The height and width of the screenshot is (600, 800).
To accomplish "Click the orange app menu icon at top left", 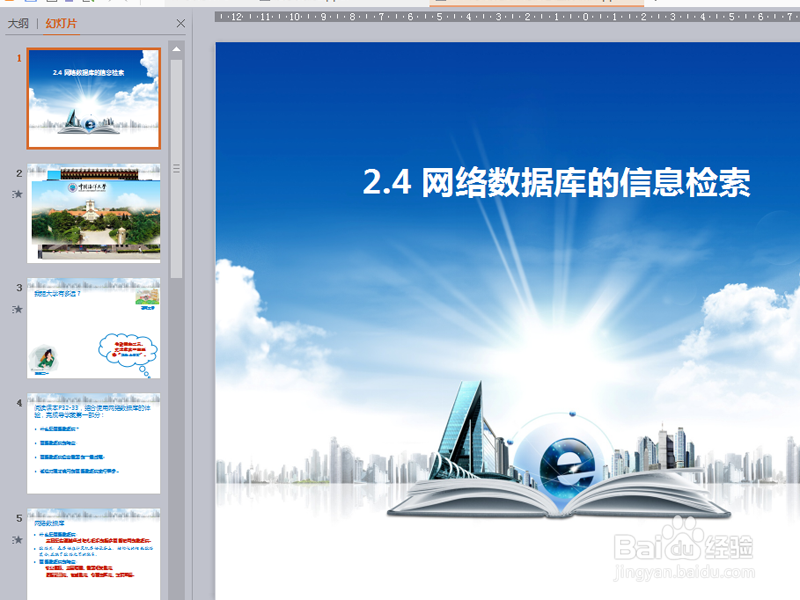I will tap(10, 5).
